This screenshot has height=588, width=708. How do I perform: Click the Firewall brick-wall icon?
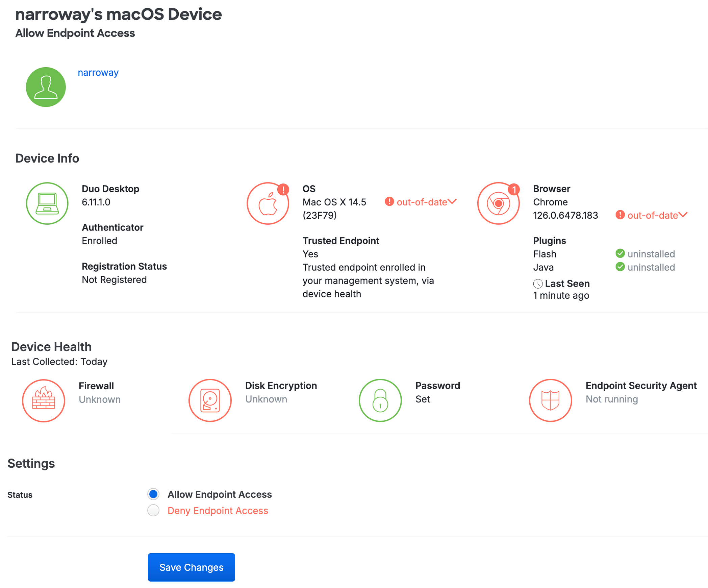pyautogui.click(x=43, y=400)
